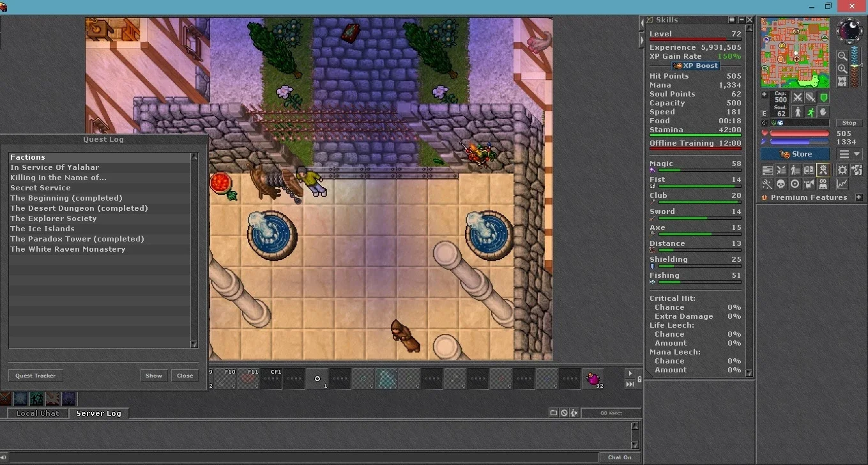Screen dimensions: 868x465
Task: Open the analytics chart icon
Action: point(842,184)
